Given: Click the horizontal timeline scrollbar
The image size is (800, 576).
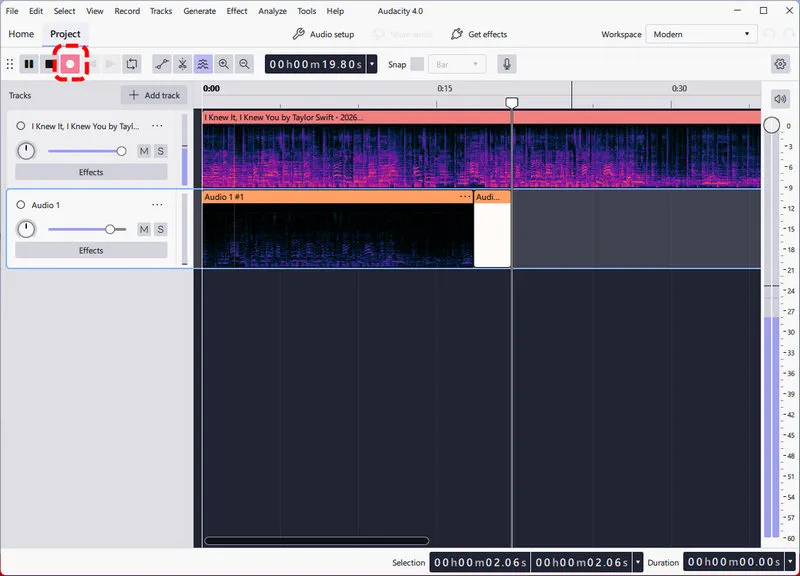Looking at the screenshot, I should (316, 541).
